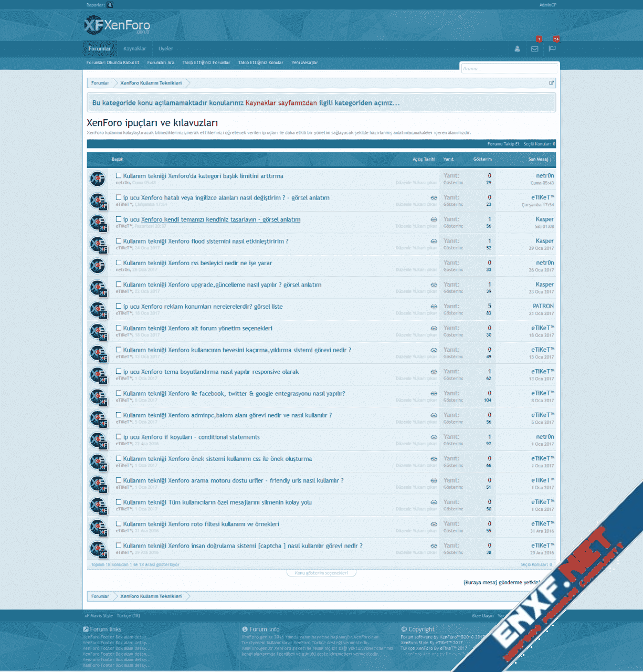This screenshot has width=643, height=672.
Task: Click the alerts flag icon
Action: [552, 49]
